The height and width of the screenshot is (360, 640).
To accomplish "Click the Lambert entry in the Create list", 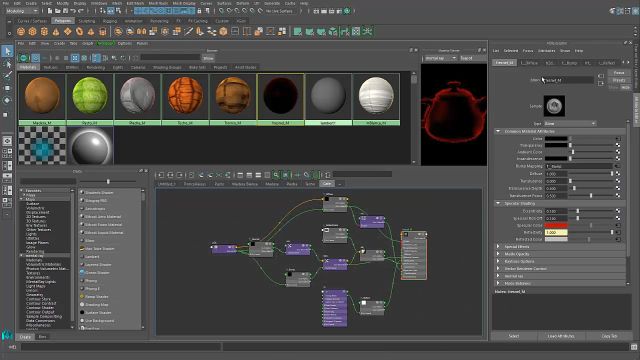I will (x=92, y=256).
